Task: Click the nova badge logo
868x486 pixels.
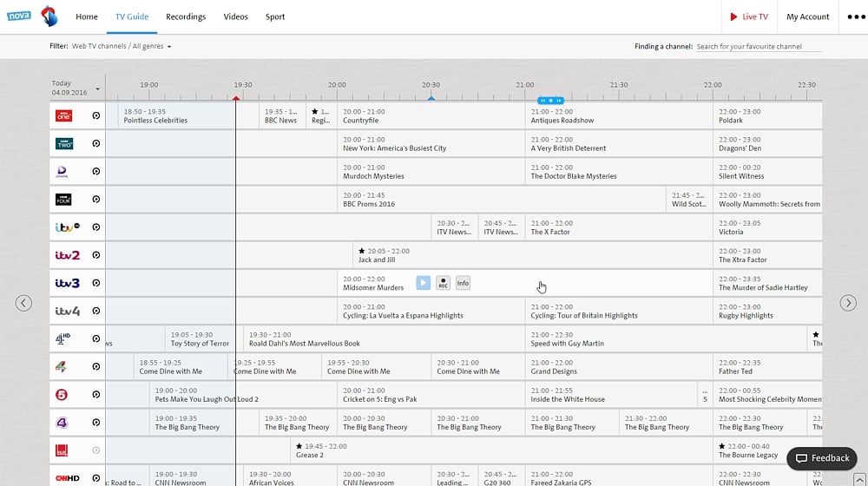Action: point(19,16)
